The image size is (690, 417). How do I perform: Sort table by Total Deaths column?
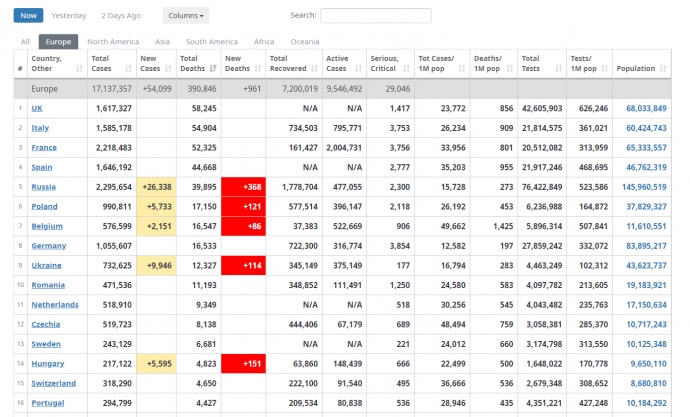click(198, 63)
